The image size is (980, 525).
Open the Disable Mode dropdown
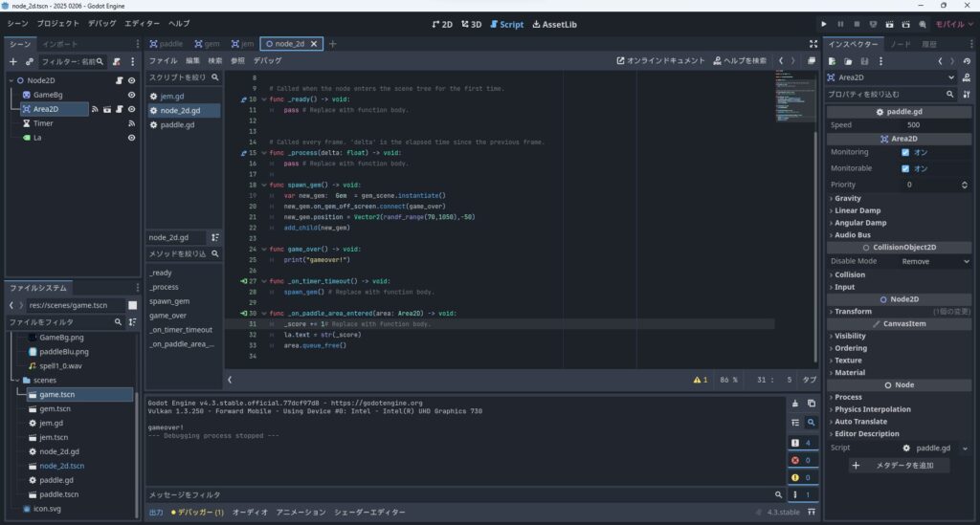pos(934,262)
